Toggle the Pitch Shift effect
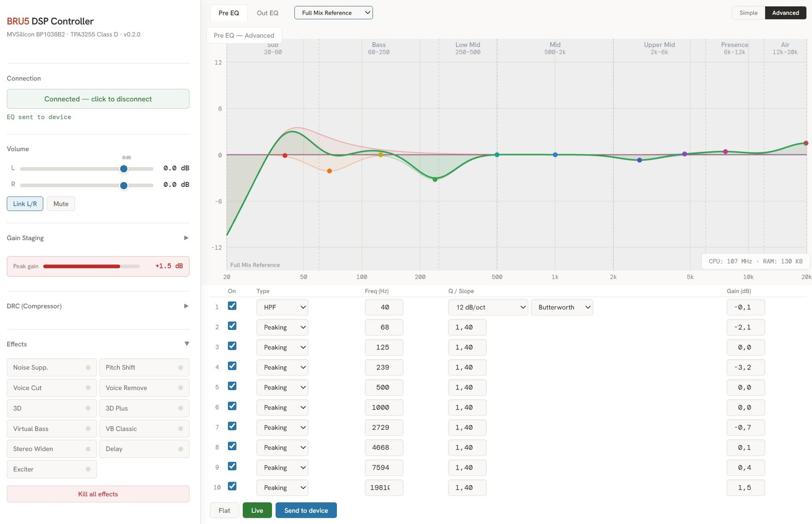 144,367
